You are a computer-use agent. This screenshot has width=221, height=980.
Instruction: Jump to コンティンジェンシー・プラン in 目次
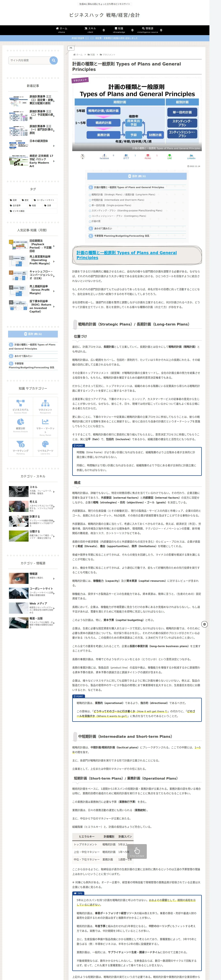[119, 216]
